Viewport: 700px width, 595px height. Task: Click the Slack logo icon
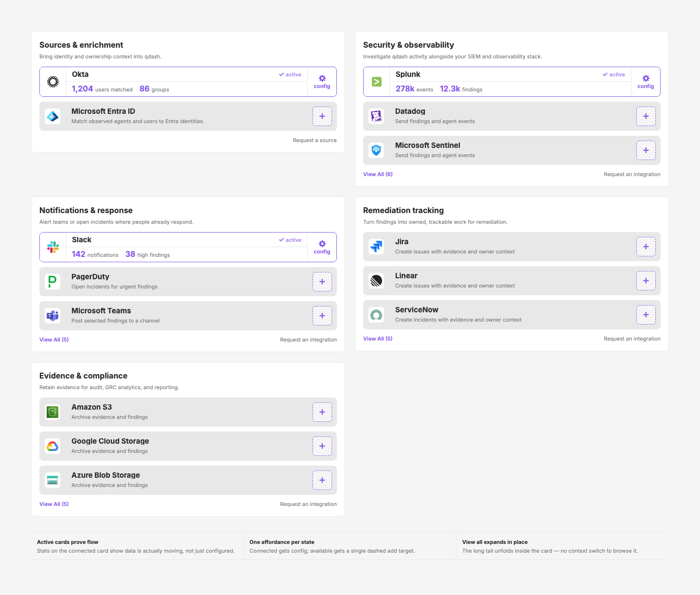click(53, 247)
